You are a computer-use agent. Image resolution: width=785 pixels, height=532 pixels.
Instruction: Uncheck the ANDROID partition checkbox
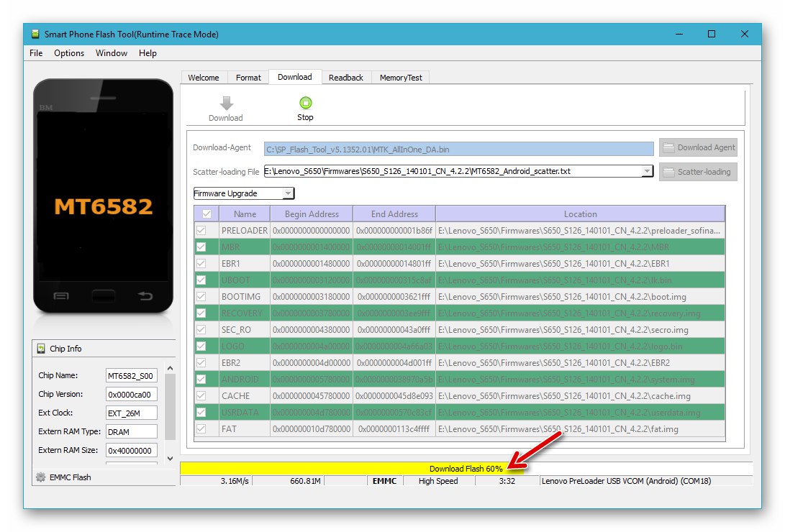tap(207, 379)
